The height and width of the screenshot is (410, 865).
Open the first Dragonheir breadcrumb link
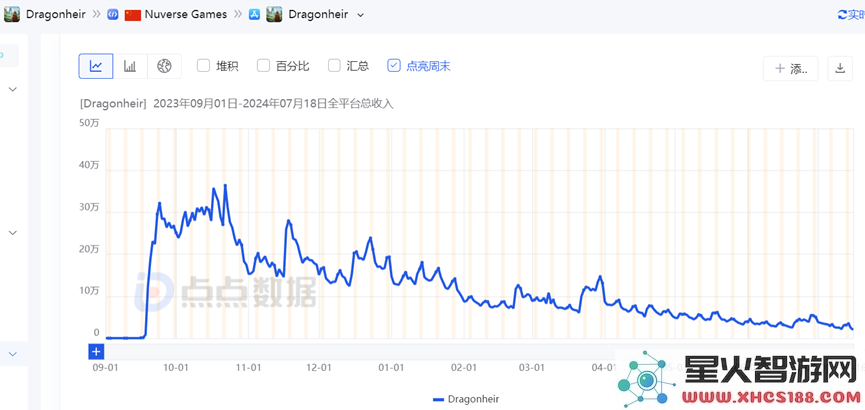click(56, 15)
